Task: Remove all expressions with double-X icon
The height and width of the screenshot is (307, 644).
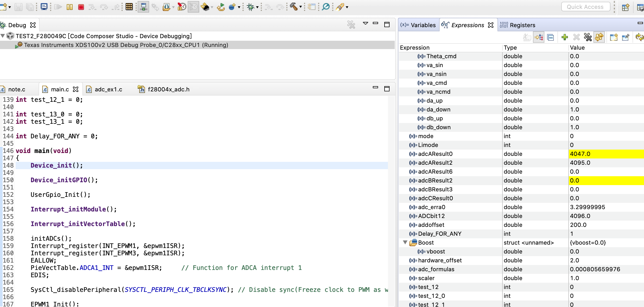Action: click(x=588, y=37)
